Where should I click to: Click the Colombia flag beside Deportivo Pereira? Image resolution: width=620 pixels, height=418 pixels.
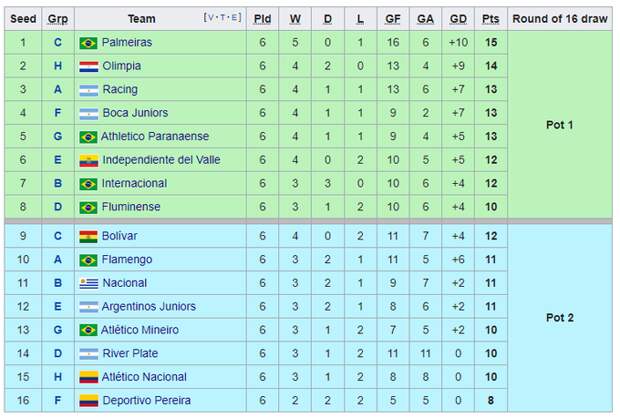[89, 401]
